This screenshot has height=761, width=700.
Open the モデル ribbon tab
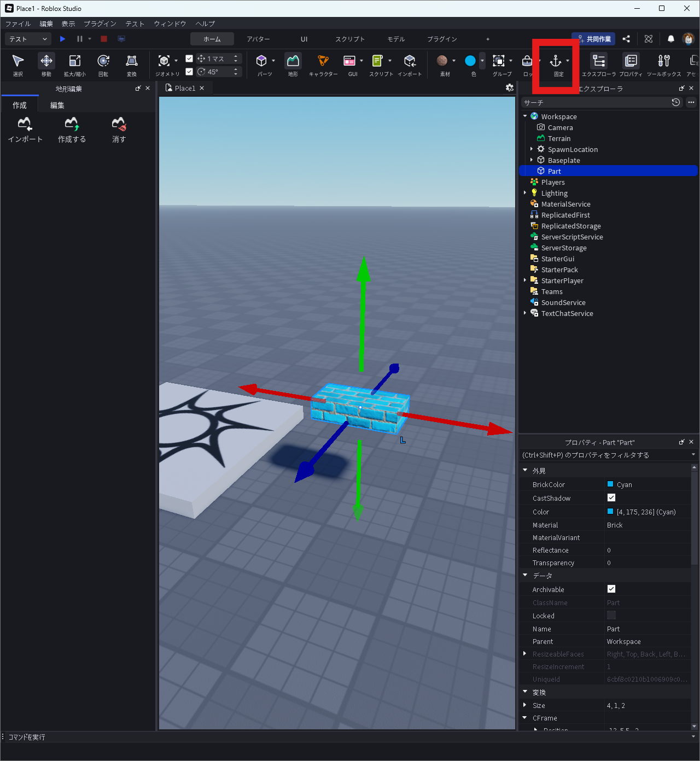396,39
